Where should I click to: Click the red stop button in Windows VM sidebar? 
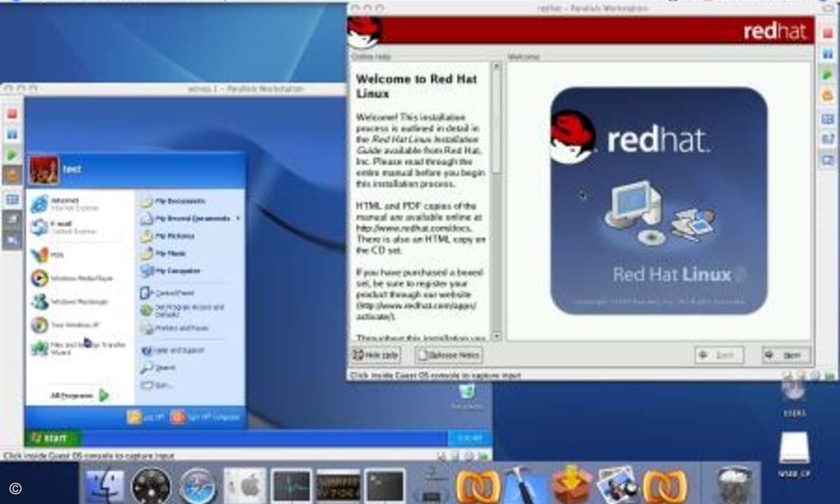pos(13,114)
